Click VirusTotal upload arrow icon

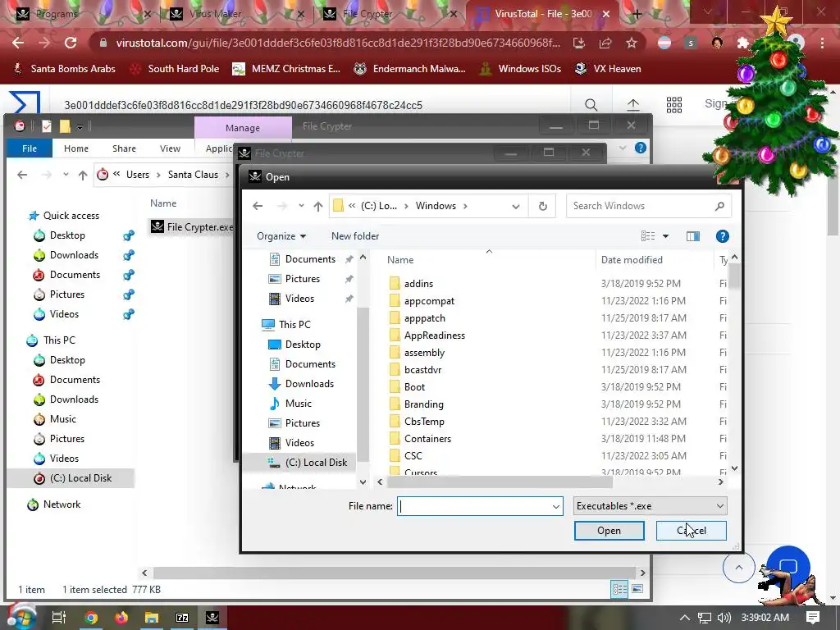pyautogui.click(x=632, y=104)
